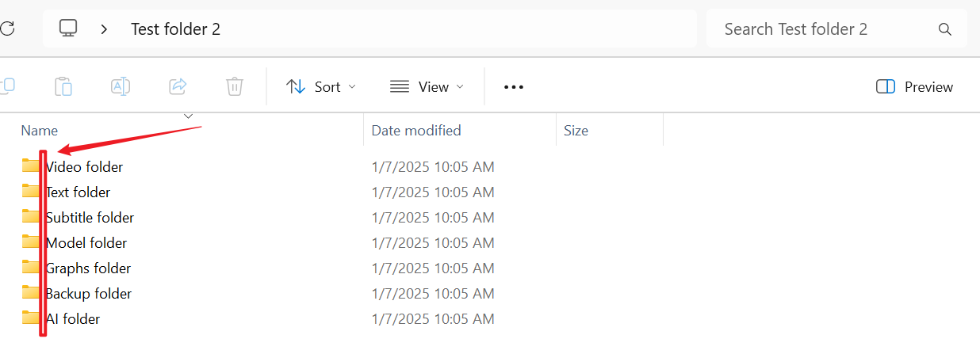
Task: Click the share icon
Action: coord(178,86)
